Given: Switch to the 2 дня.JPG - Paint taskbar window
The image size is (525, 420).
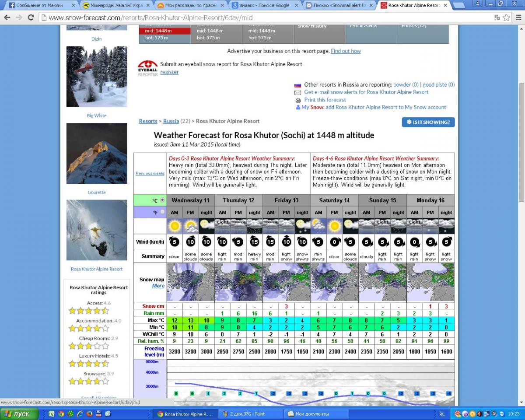Looking at the screenshot, I should [251, 414].
